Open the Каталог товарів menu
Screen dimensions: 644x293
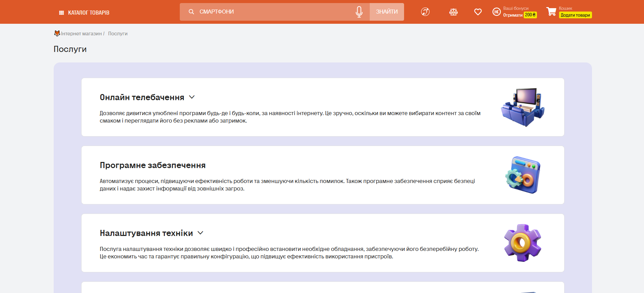[84, 13]
